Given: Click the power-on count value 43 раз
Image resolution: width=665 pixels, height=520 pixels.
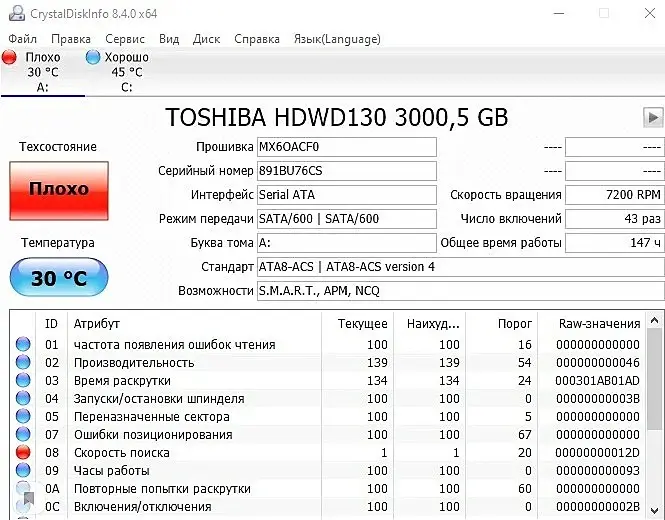Looking at the screenshot, I should (615, 219).
